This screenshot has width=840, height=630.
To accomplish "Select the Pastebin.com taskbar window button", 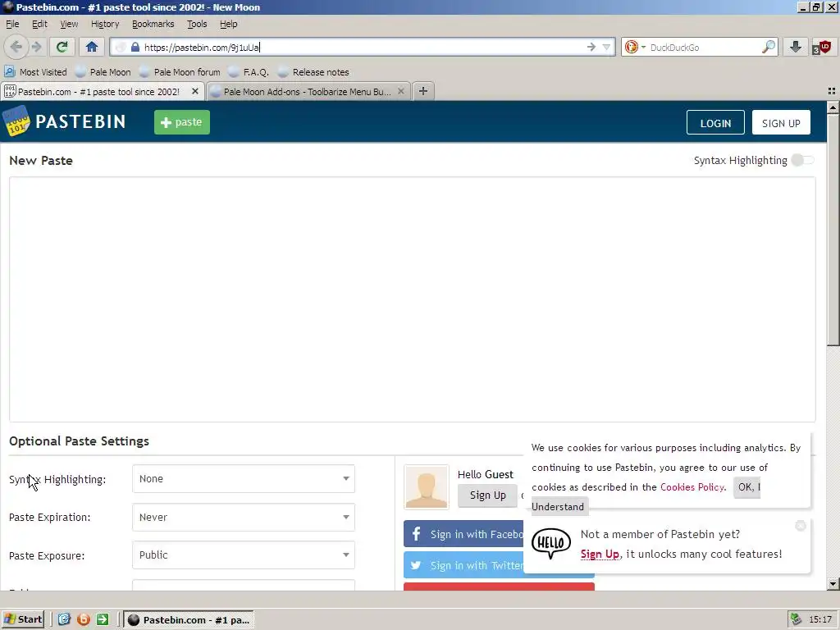I will pyautogui.click(x=189, y=620).
